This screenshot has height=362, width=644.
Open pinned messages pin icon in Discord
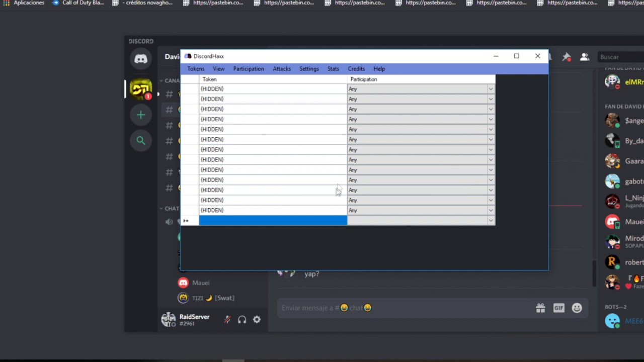click(567, 57)
